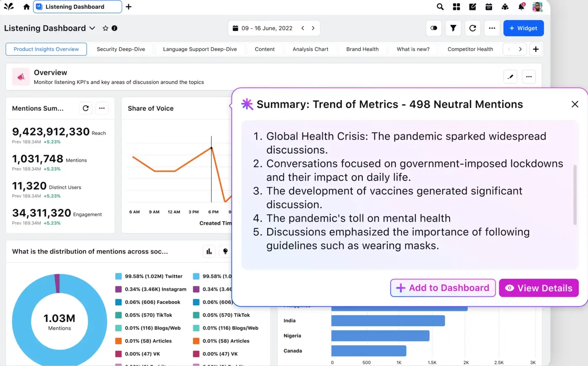Refresh the Mentions Summary widget
The height and width of the screenshot is (366, 588).
[86, 108]
